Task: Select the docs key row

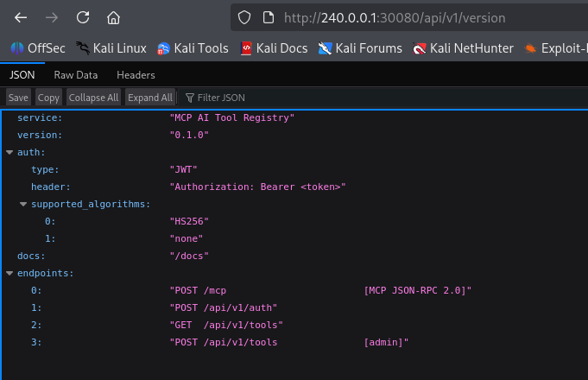Action: click(x=31, y=256)
